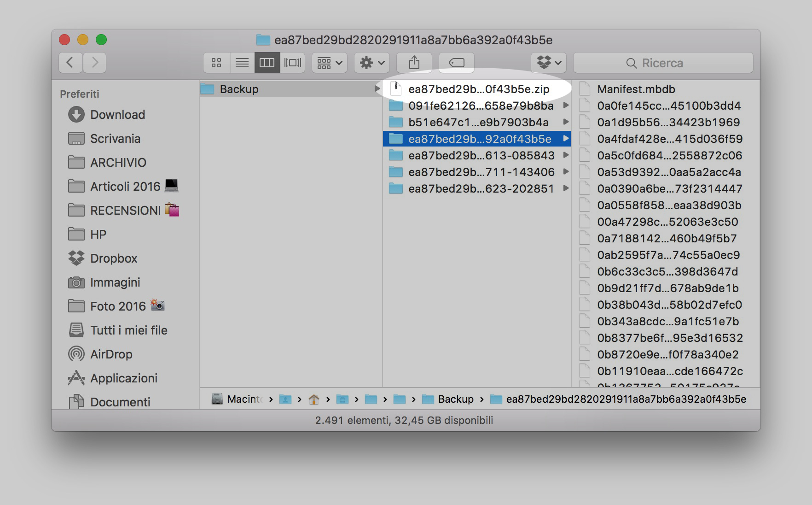
Task: Select file 0b8720e9e…f0f78a340e2
Action: coord(666,354)
